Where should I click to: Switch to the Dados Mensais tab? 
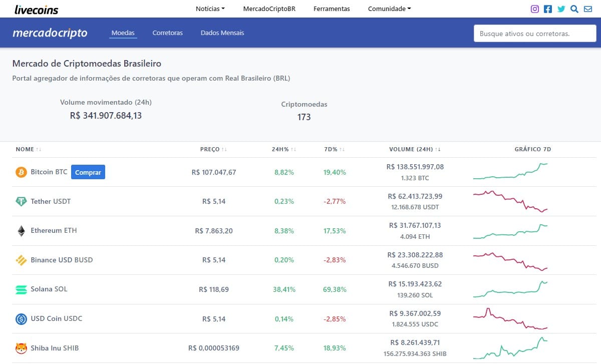222,33
